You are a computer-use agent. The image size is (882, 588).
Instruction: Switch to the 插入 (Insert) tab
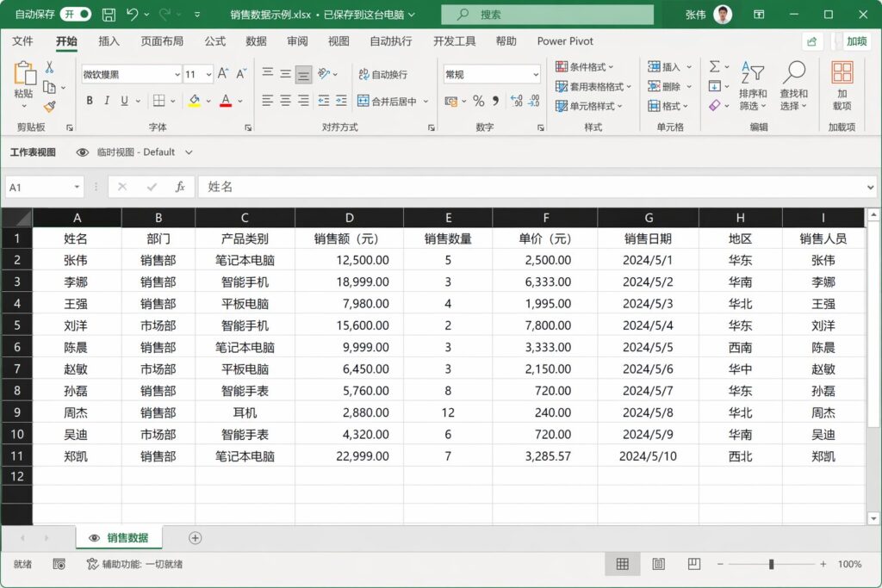point(109,41)
